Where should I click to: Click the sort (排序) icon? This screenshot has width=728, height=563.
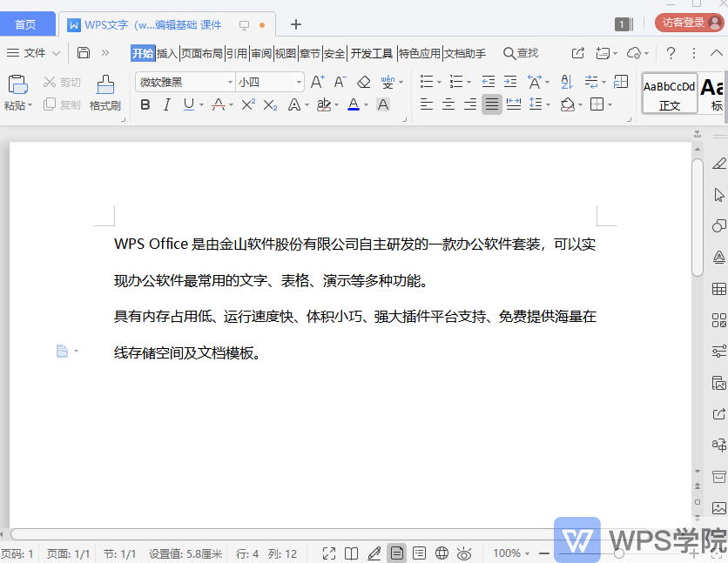pyautogui.click(x=567, y=80)
